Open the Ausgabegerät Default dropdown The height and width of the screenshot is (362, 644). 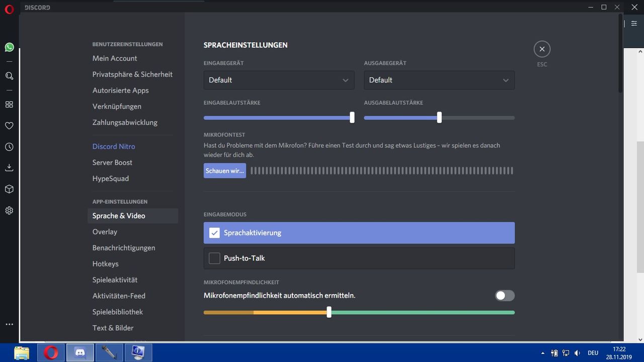click(439, 80)
